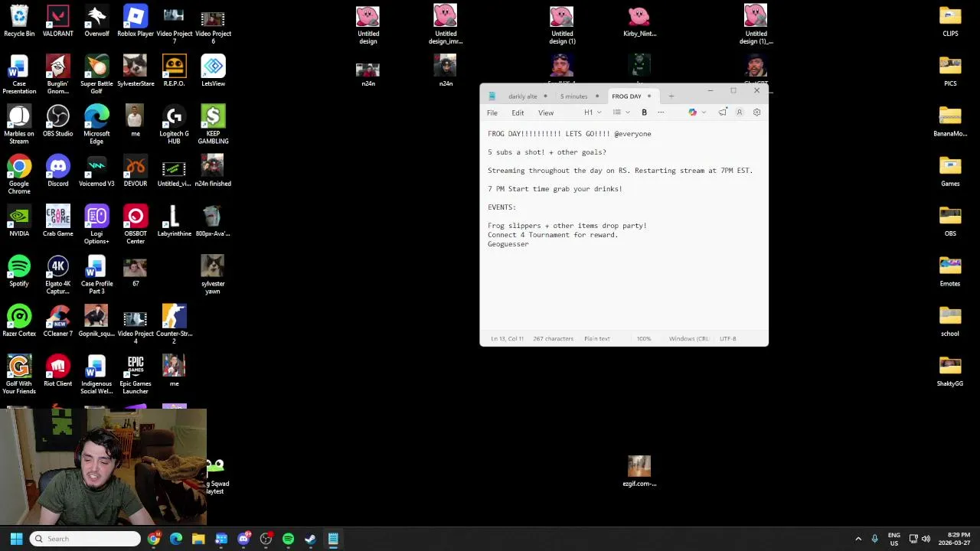
Task: Click the 100% zoom level in status bar
Action: [x=644, y=338]
